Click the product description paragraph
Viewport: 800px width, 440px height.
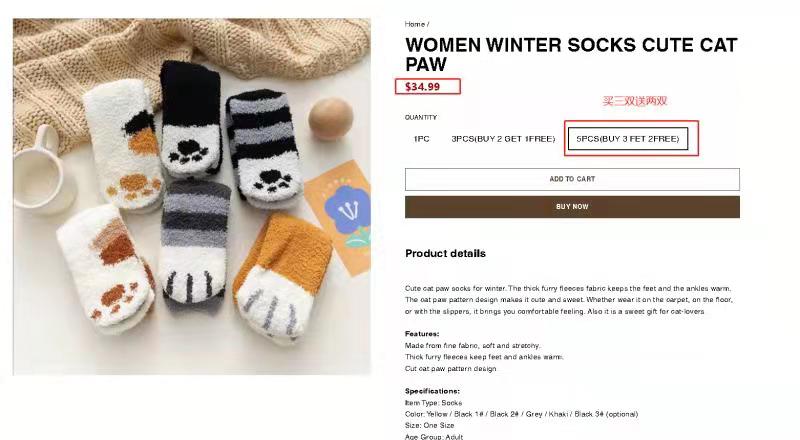click(570, 299)
